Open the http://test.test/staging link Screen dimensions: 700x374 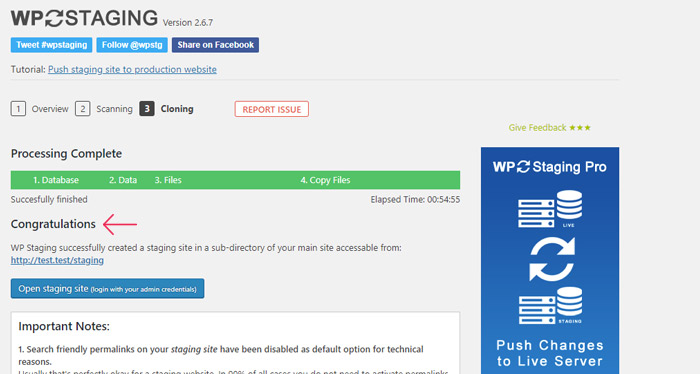pos(57,260)
